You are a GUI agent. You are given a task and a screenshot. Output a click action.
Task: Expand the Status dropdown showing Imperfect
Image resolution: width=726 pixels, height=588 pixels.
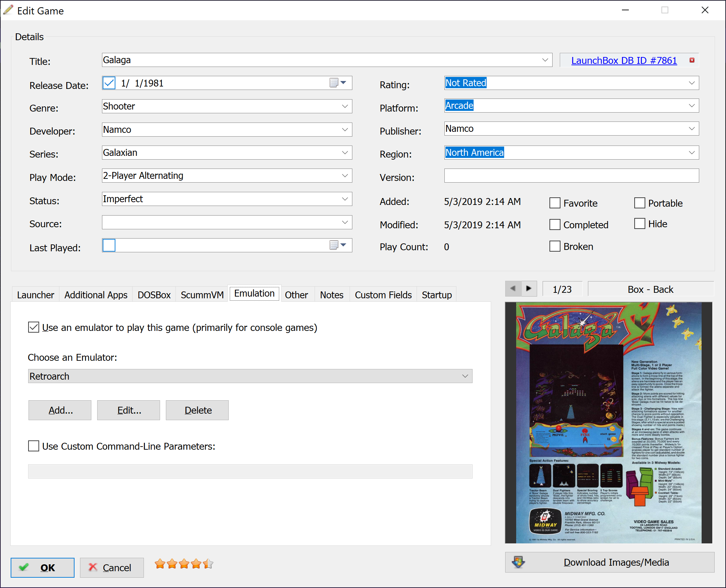(345, 199)
